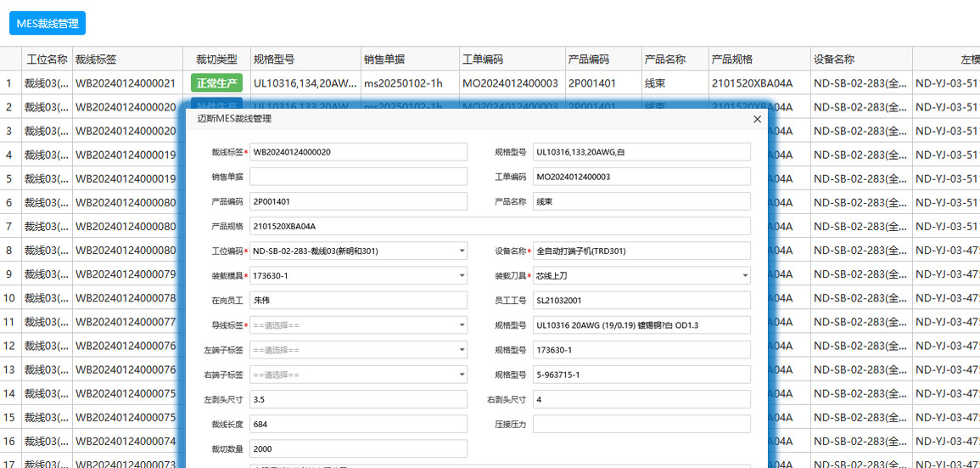Image resolution: width=980 pixels, height=468 pixels.
Task: Close the 迈斯MES裁线管理 dialog
Action: click(x=757, y=120)
